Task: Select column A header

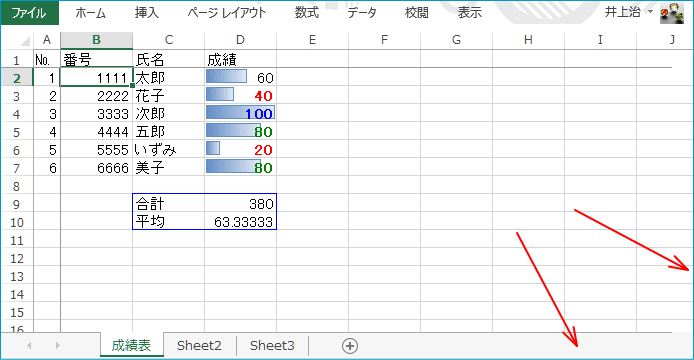Action: pos(47,40)
